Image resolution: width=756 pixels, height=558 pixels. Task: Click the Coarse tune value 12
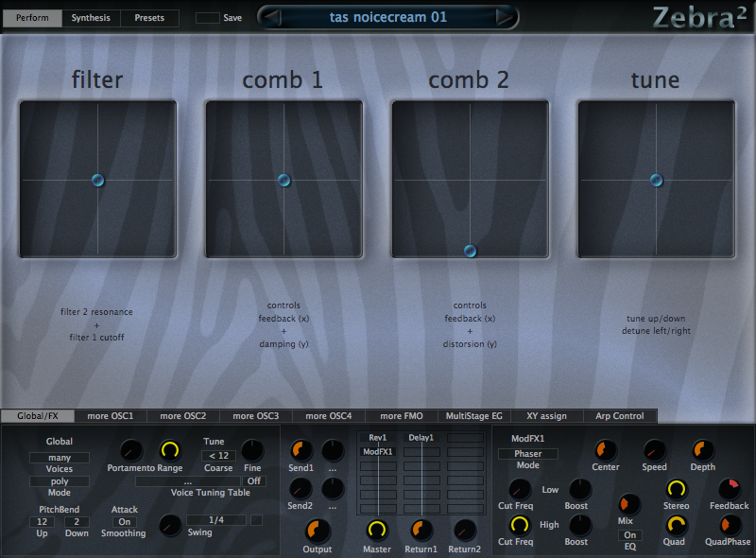pyautogui.click(x=218, y=456)
